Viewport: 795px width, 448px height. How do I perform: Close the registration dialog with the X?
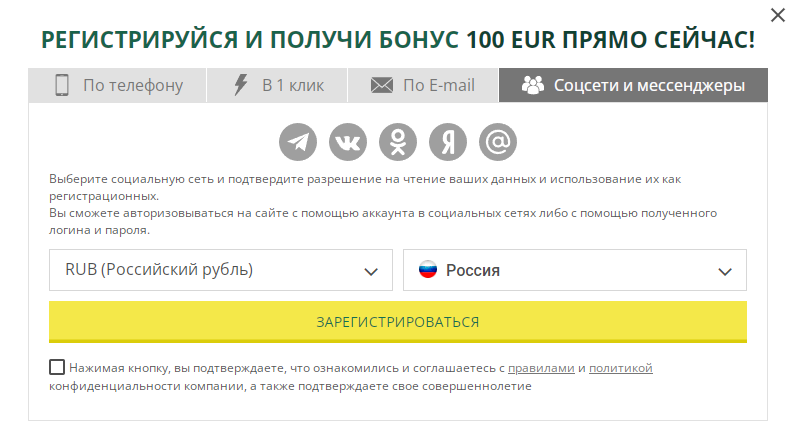point(777,15)
